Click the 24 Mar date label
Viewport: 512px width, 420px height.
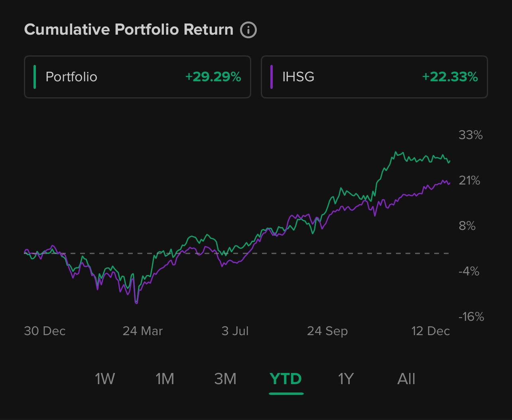point(143,331)
